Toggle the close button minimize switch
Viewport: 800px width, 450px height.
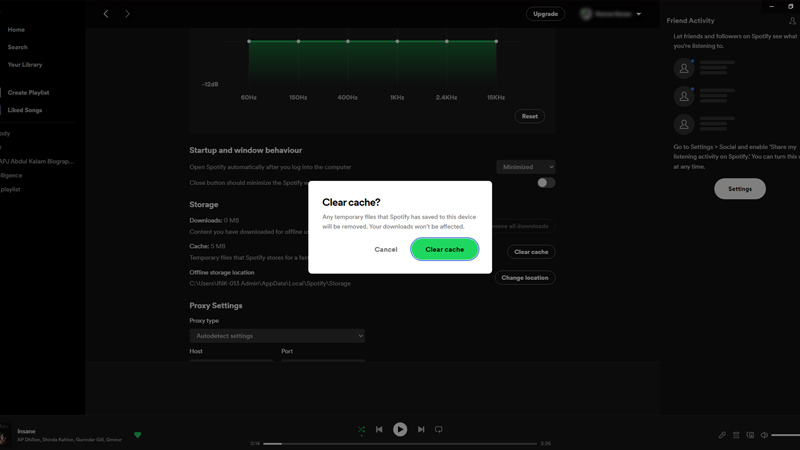pos(546,183)
